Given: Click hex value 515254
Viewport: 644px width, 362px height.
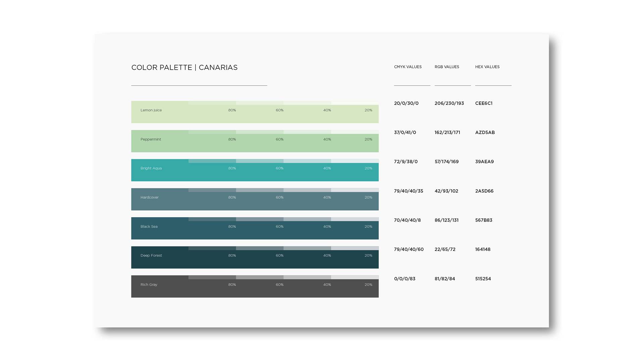Looking at the screenshot, I should tap(483, 279).
